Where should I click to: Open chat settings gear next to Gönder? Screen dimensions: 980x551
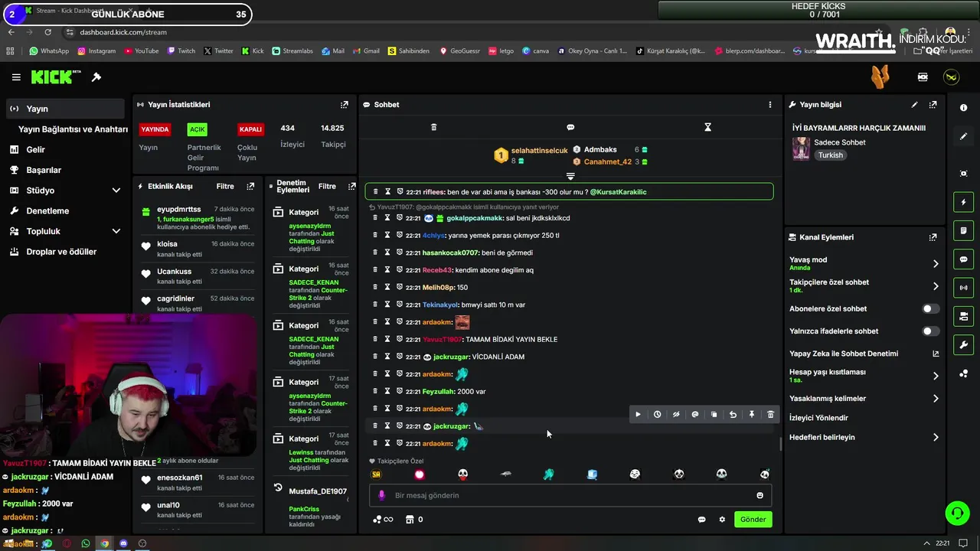(721, 520)
